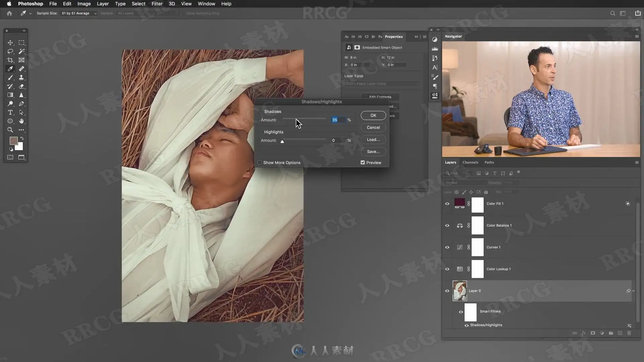Click the Cancel button
Viewport: 644px width, 362px height.
point(373,127)
